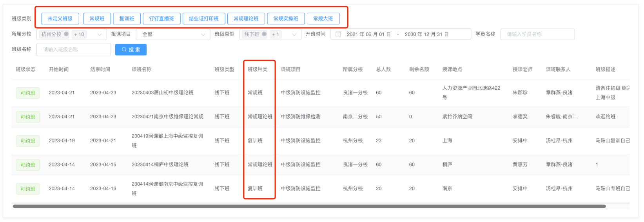Click 可约班 status tag in first row
This screenshot has width=644, height=222.
coord(28,93)
